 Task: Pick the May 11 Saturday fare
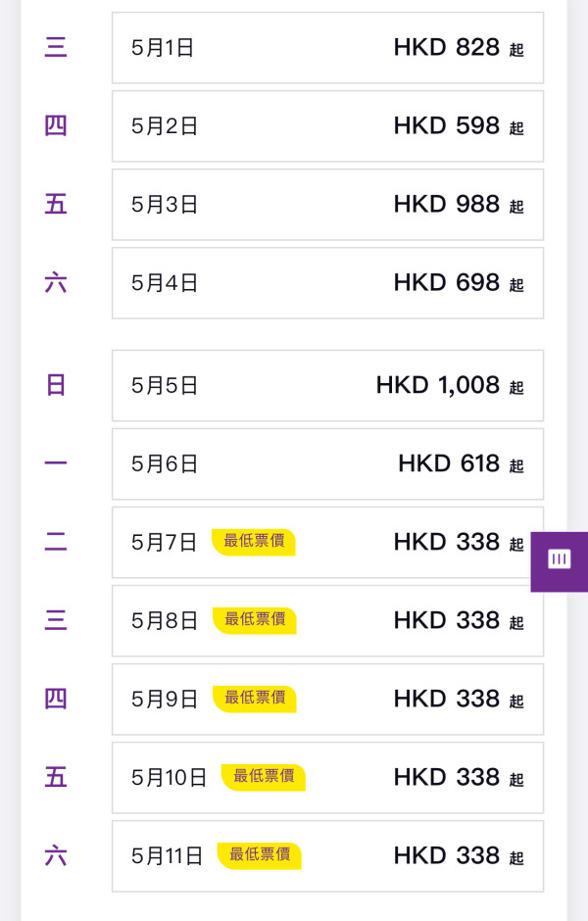(x=327, y=855)
